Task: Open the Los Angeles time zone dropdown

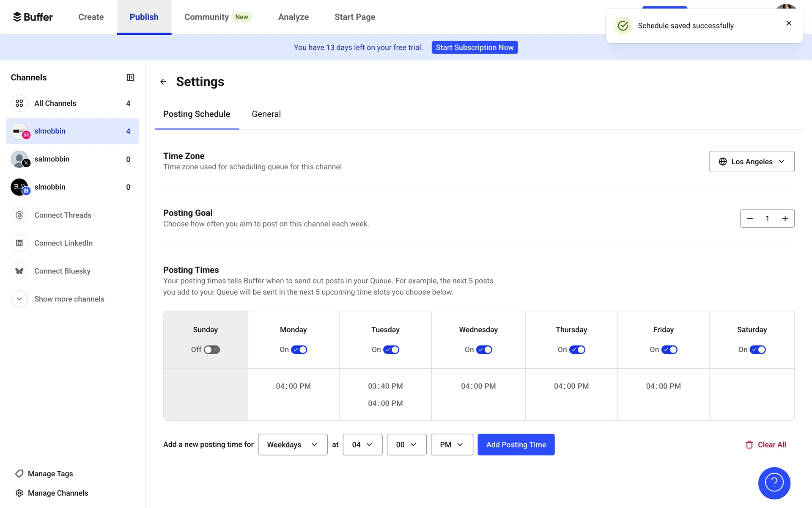Action: 752,162
